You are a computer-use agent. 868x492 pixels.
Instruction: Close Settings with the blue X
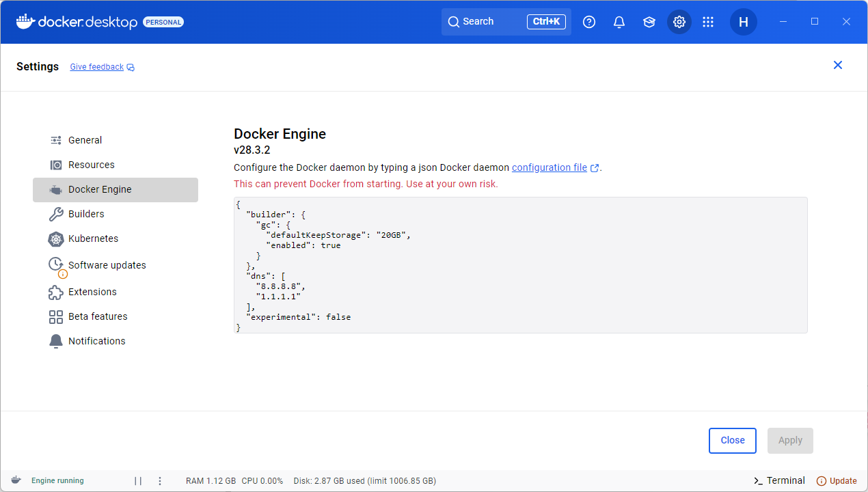pyautogui.click(x=838, y=65)
